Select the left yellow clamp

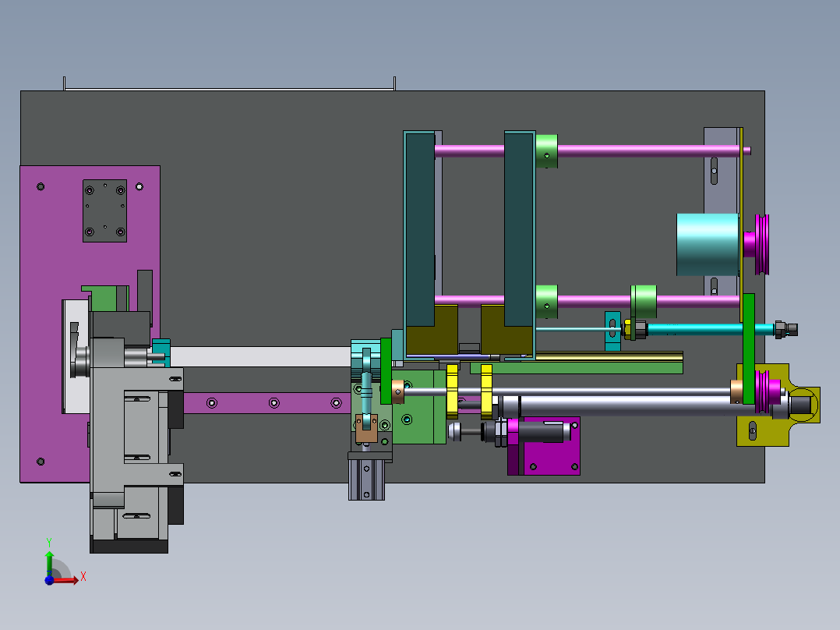tap(452, 391)
